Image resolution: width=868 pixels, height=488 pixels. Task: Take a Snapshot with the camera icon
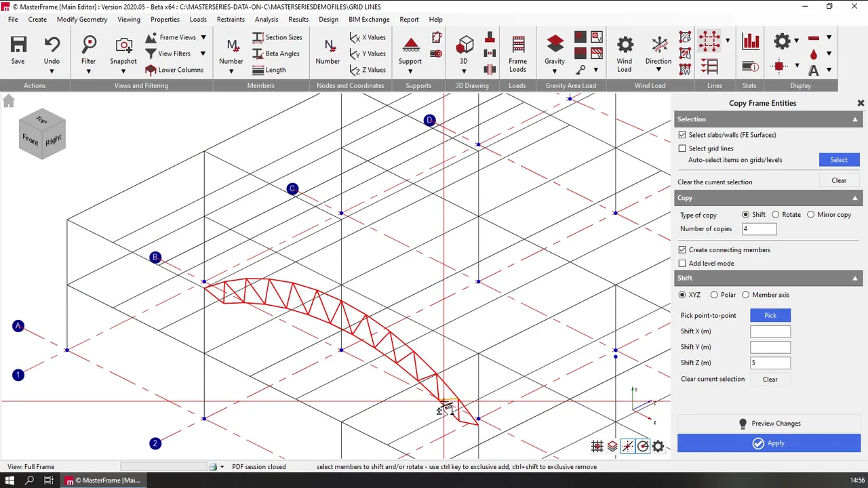(x=123, y=45)
